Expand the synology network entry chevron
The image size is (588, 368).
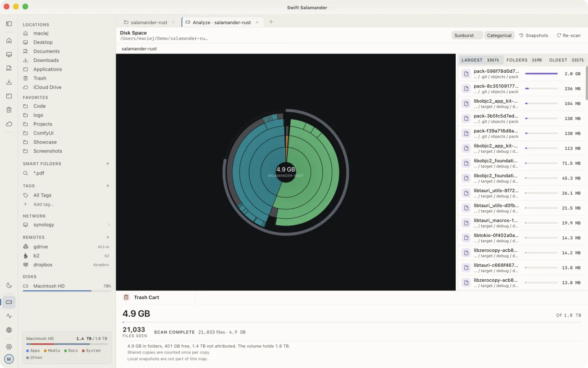(x=109, y=225)
